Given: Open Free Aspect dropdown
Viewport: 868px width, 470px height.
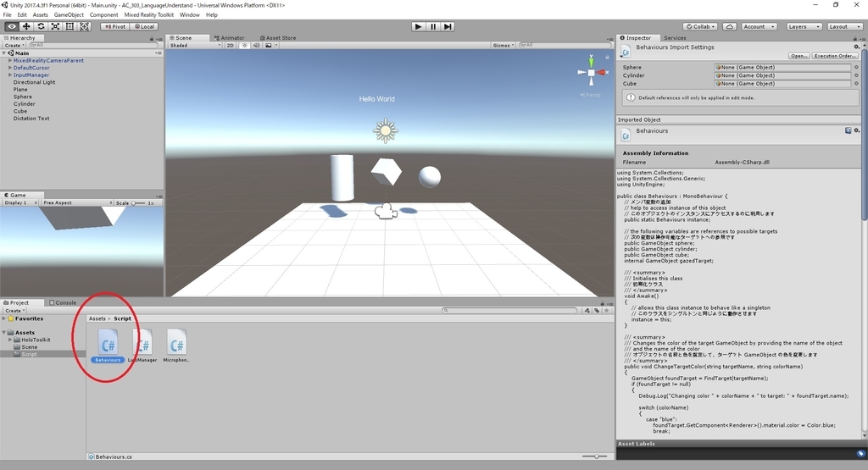Looking at the screenshot, I should click(77, 203).
